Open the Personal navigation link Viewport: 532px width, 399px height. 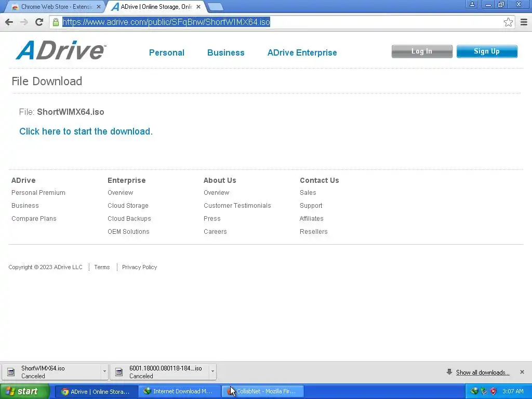(x=167, y=52)
